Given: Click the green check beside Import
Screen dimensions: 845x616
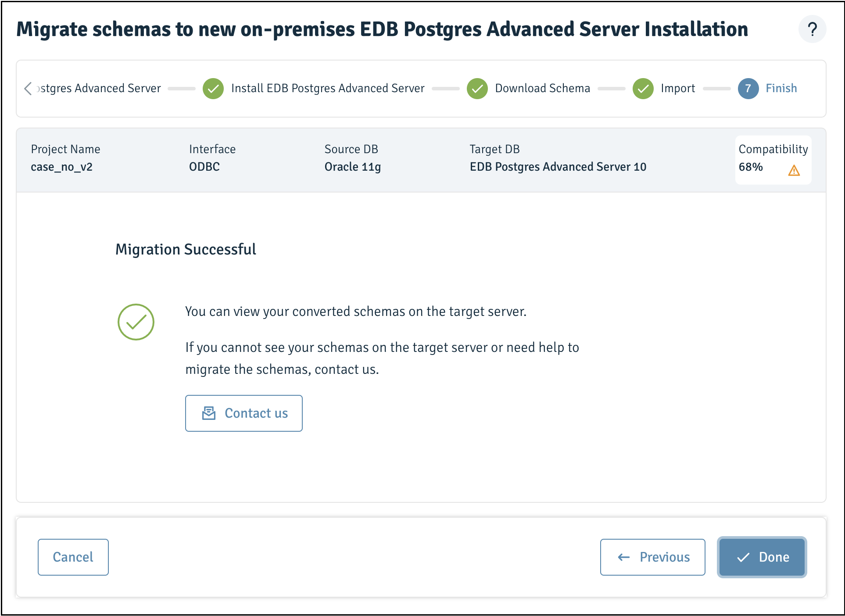Looking at the screenshot, I should coord(643,89).
